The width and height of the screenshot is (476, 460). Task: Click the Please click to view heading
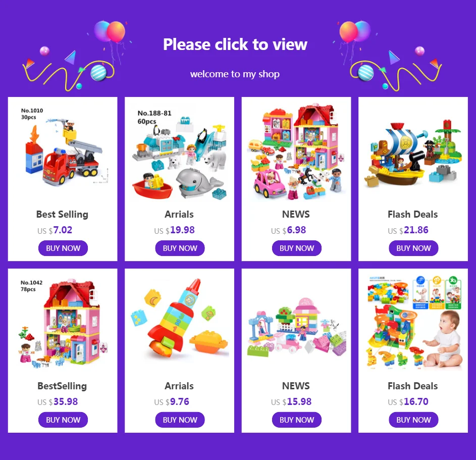click(235, 44)
